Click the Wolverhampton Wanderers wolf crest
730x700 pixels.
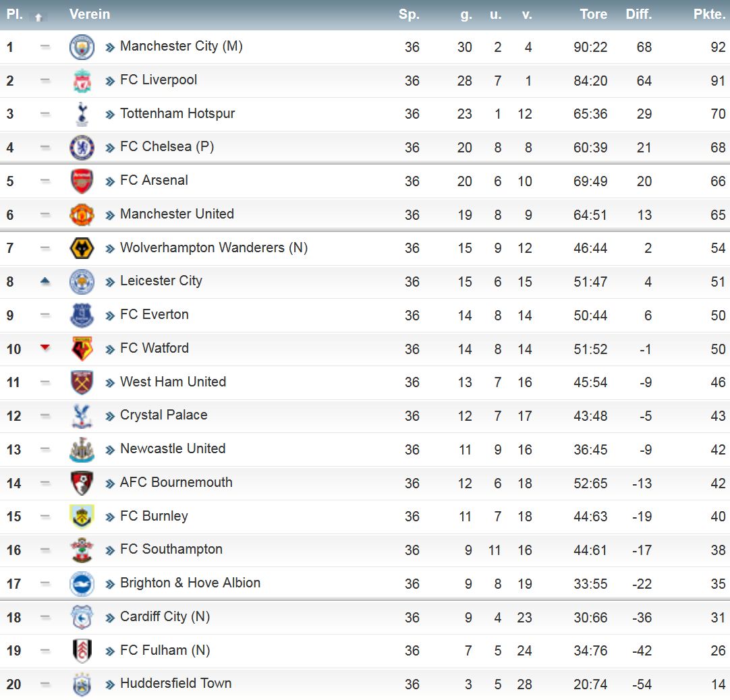[x=82, y=248]
